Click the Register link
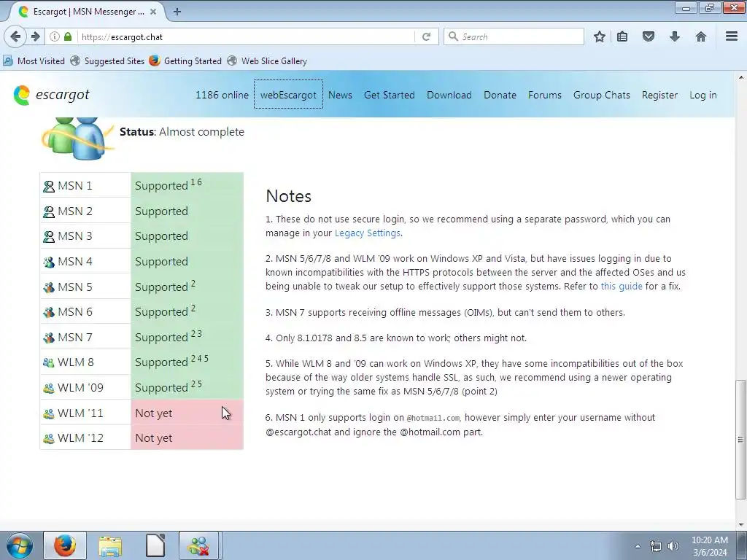The image size is (747, 560). click(x=659, y=95)
